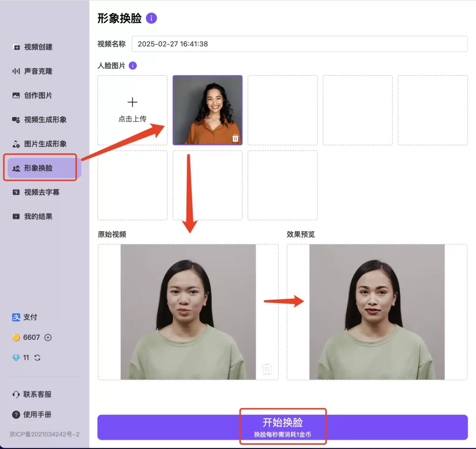Open the 京ICP备2021034242号-2 link
The width and height of the screenshot is (476, 449).
tap(44, 435)
